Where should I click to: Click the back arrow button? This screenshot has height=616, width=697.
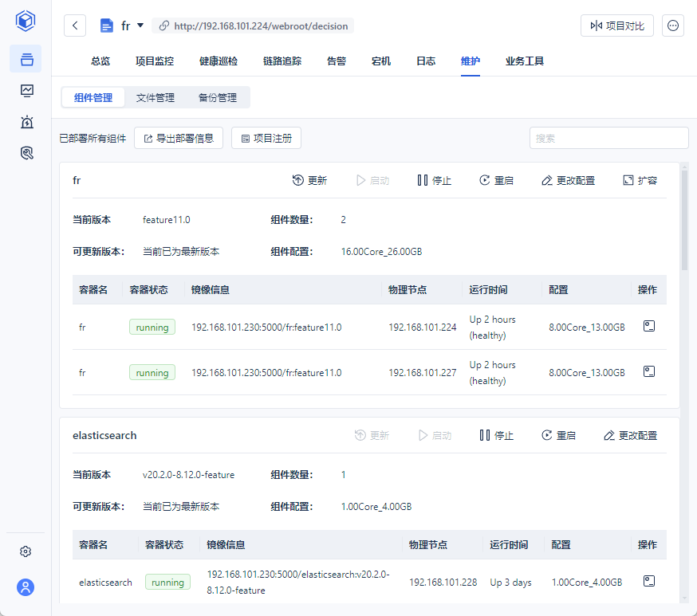75,26
